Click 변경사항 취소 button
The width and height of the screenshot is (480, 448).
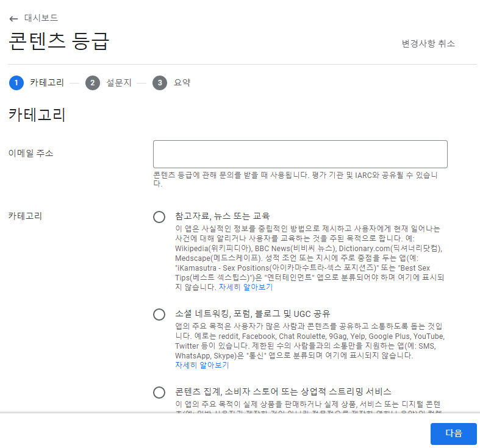pos(428,43)
